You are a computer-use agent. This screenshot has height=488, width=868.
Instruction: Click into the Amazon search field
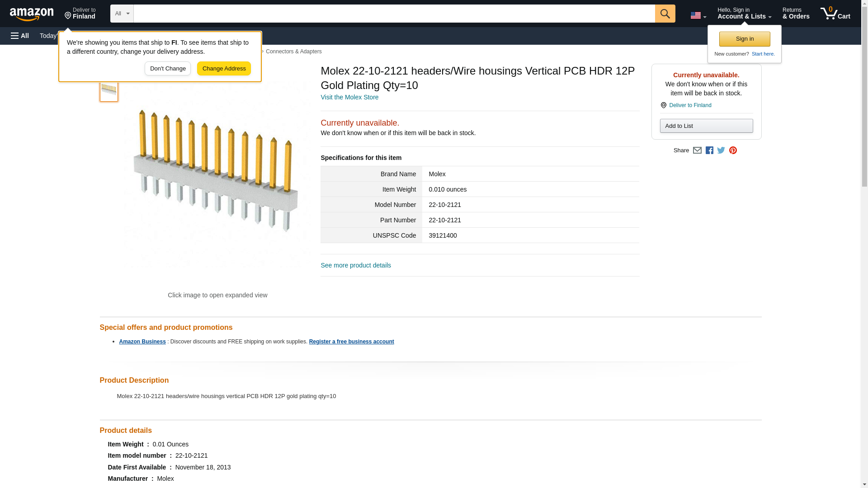(x=393, y=14)
